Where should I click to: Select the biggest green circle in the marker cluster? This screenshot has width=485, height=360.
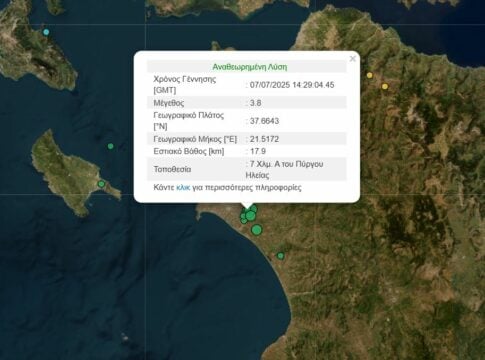pos(250,216)
